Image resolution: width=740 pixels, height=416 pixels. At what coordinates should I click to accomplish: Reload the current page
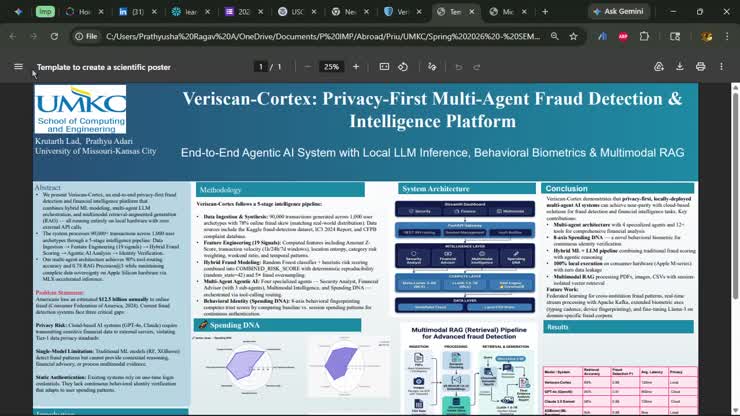coord(54,36)
